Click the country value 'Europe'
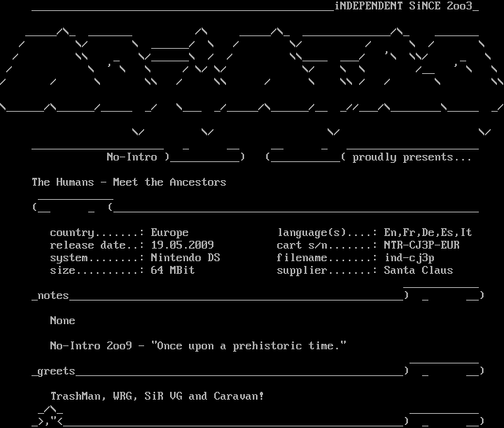This screenshot has height=428, width=504. click(x=170, y=233)
